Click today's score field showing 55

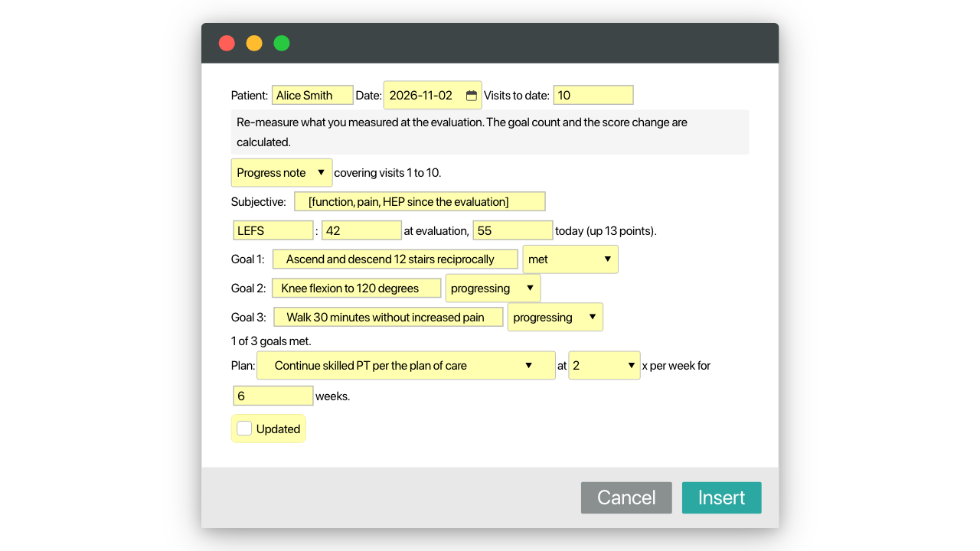click(x=513, y=231)
